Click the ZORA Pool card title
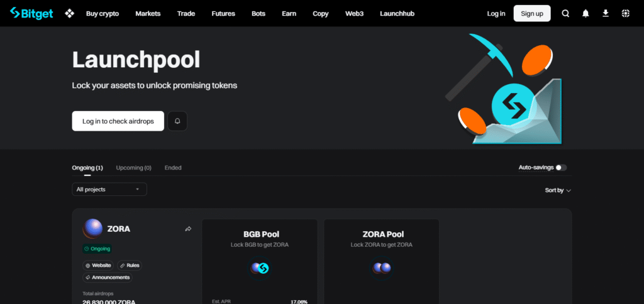 (383, 234)
